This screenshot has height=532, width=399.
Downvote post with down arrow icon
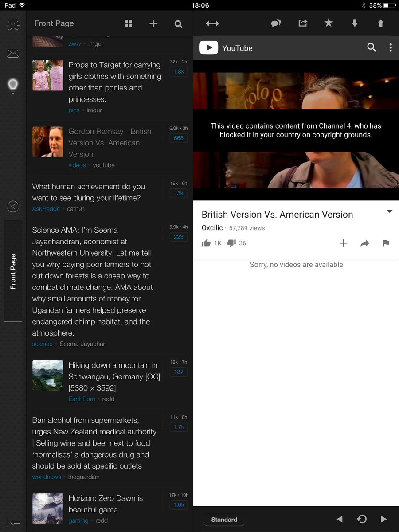click(x=355, y=23)
